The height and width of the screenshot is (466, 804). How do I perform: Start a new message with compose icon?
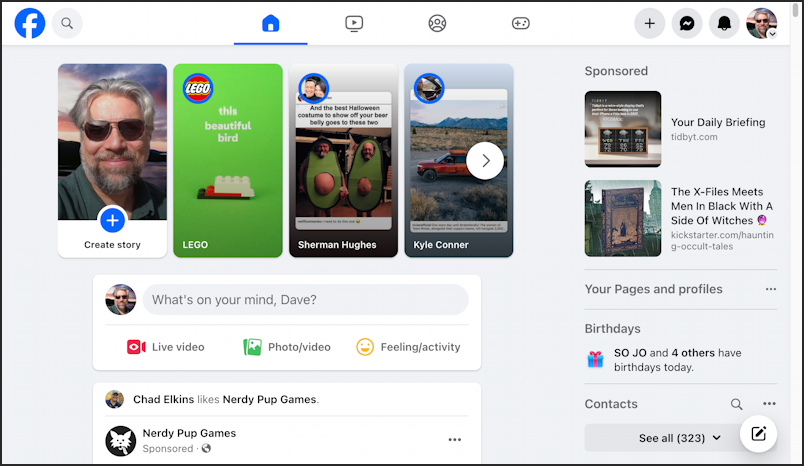758,434
